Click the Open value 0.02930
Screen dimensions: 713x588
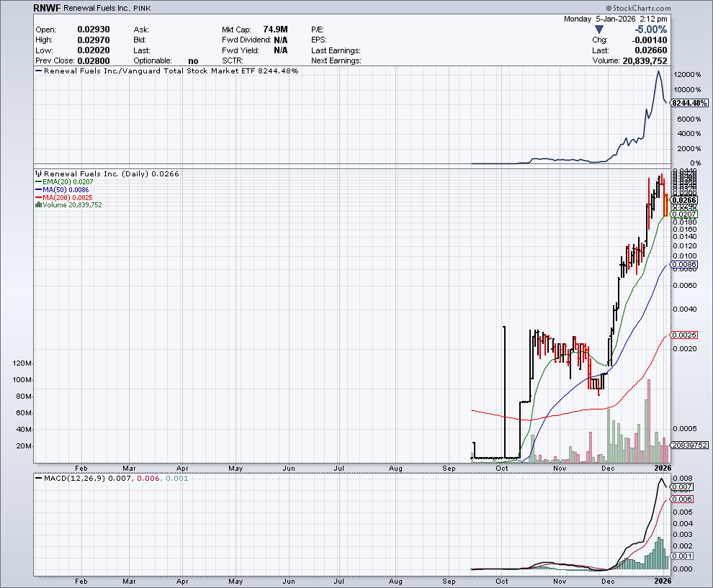coord(93,30)
